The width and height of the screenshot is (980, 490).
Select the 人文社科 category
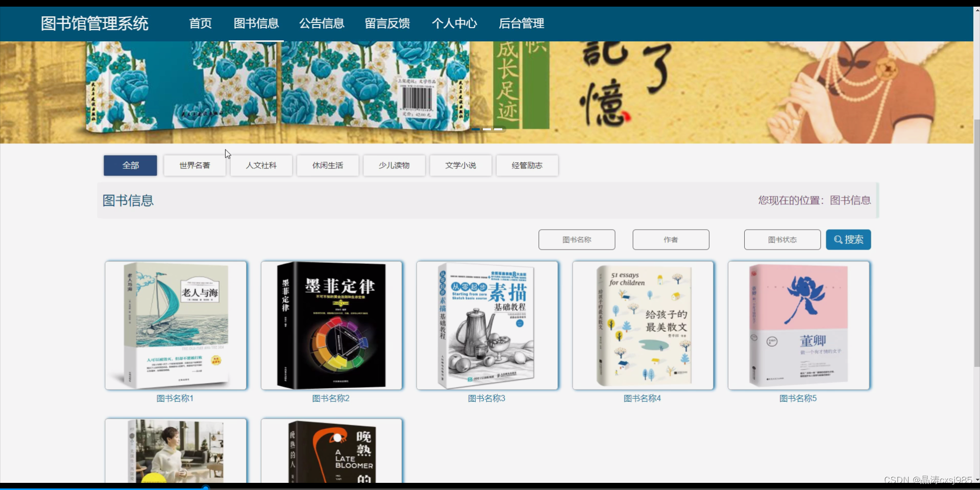(x=261, y=165)
